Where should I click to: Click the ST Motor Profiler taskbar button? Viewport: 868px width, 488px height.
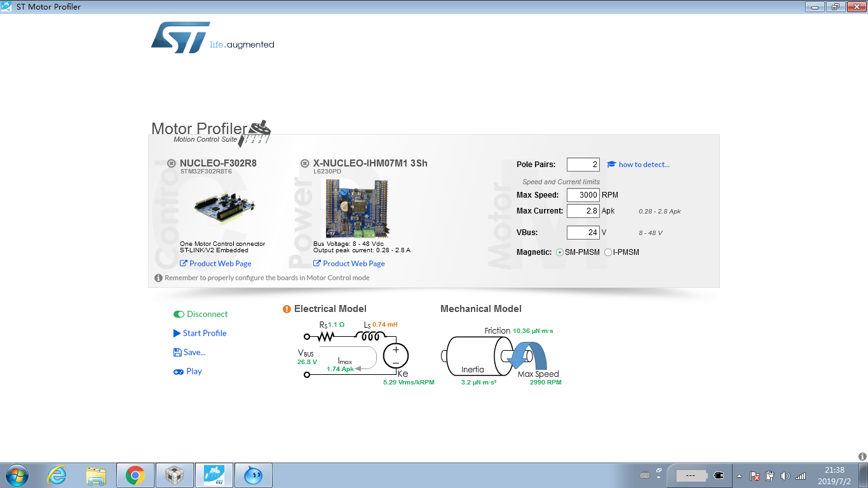pyautogui.click(x=214, y=475)
